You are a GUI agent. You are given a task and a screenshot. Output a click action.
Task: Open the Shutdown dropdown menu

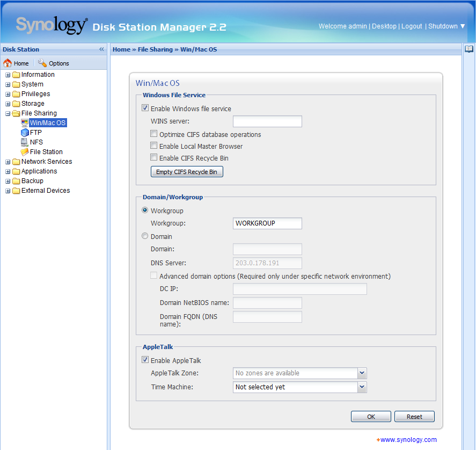446,26
